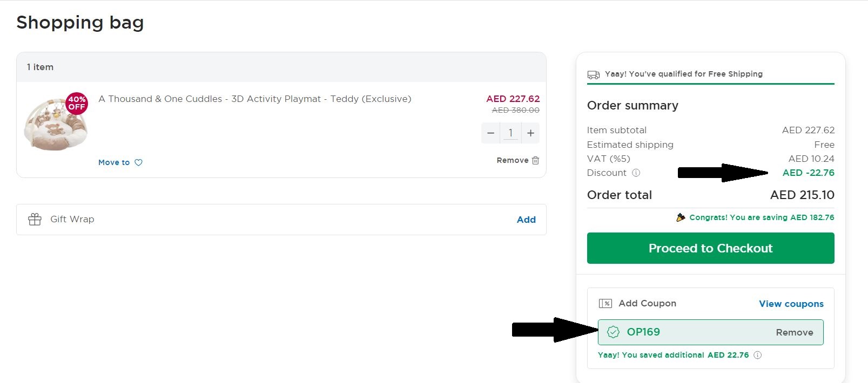Remove the playmat item from the bag
The height and width of the screenshot is (383, 868).
click(x=513, y=160)
